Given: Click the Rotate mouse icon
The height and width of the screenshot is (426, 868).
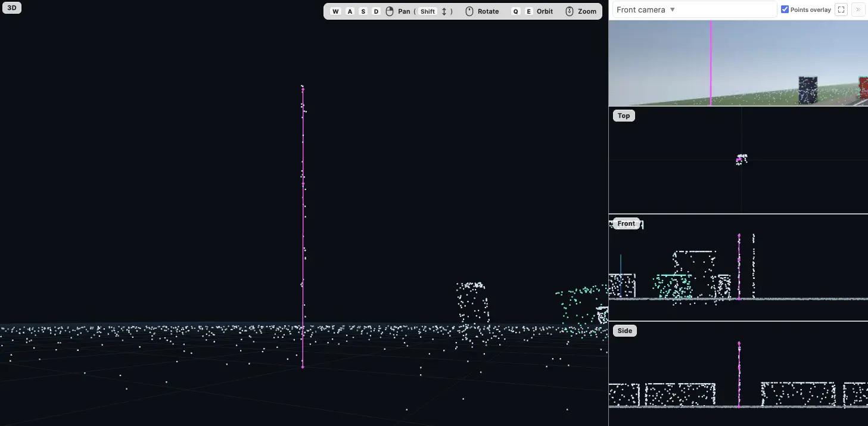Looking at the screenshot, I should click(x=469, y=11).
